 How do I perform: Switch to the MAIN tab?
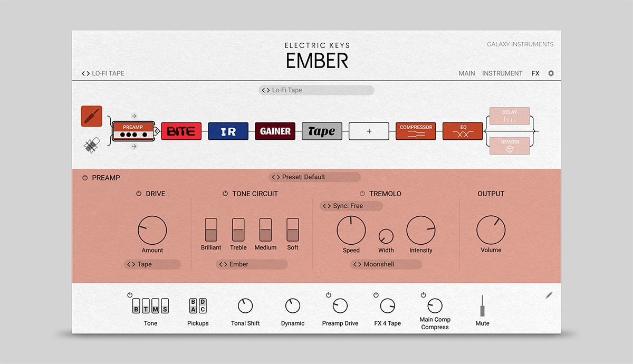pyautogui.click(x=466, y=74)
